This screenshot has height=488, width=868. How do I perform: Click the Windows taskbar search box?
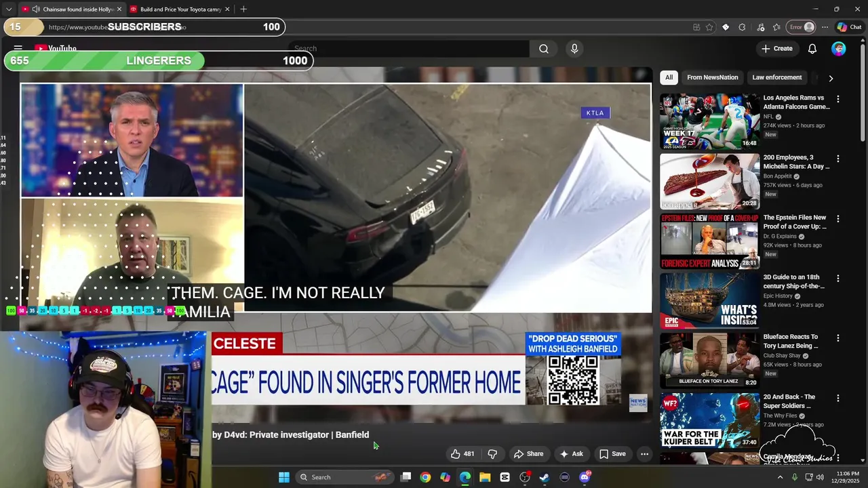tap(344, 477)
